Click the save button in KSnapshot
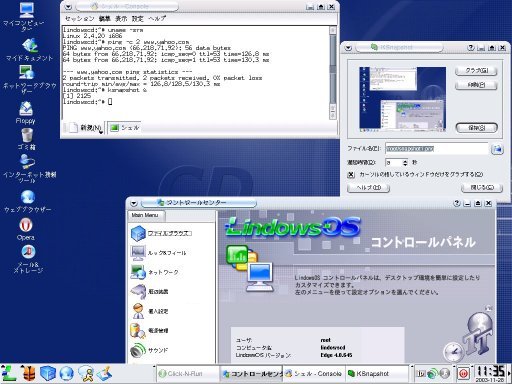This screenshot has width=512, height=384. 477,128
